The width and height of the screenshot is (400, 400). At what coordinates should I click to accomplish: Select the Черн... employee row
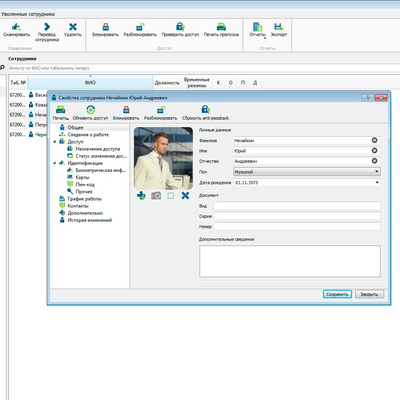coord(28,134)
